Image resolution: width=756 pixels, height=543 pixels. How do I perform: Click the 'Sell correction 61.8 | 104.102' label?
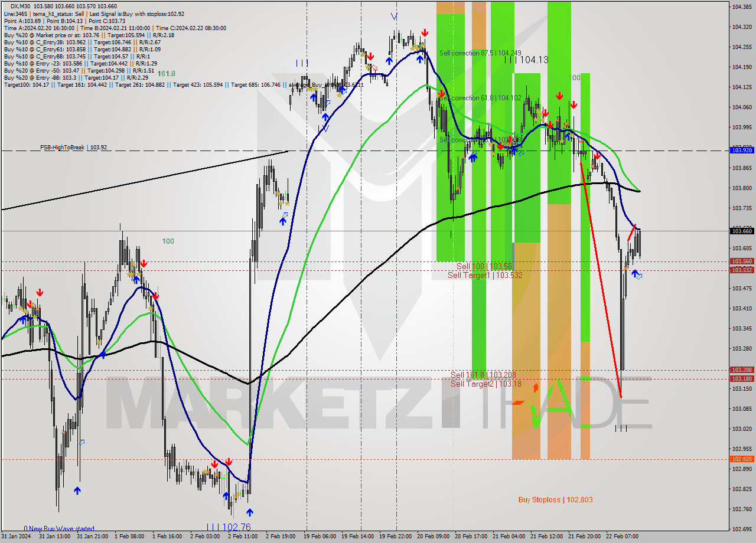coord(480,98)
